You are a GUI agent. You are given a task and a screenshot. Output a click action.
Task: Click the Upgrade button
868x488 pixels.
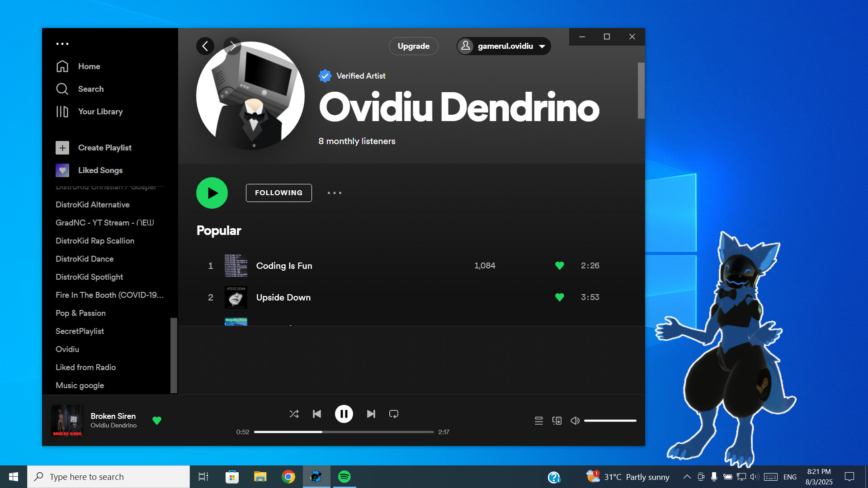(413, 46)
